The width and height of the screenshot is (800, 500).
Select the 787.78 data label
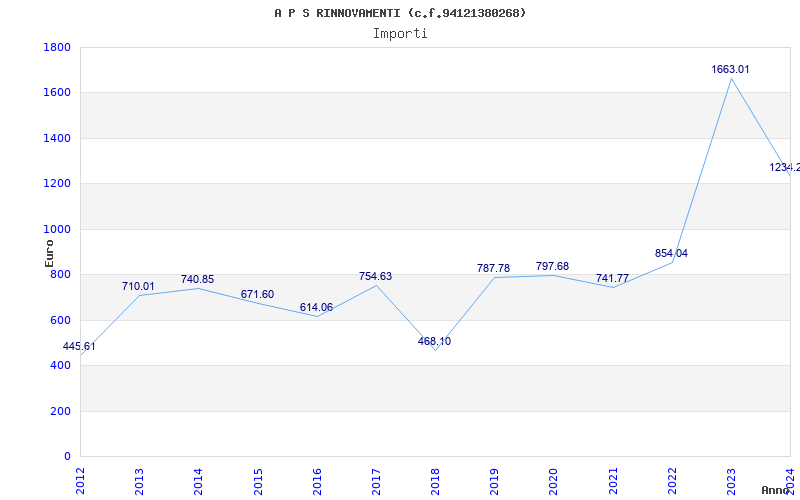click(x=493, y=269)
